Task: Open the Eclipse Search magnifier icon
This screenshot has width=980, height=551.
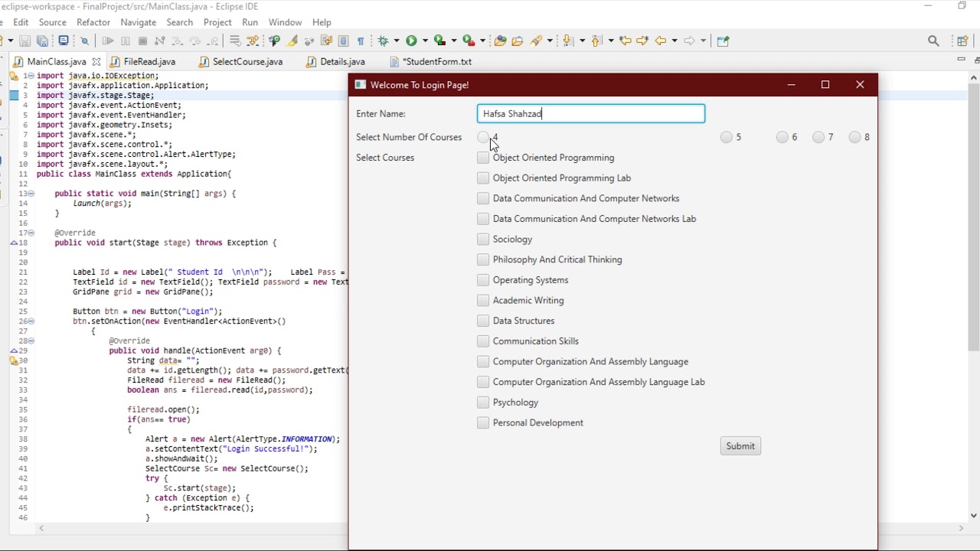Action: click(933, 41)
